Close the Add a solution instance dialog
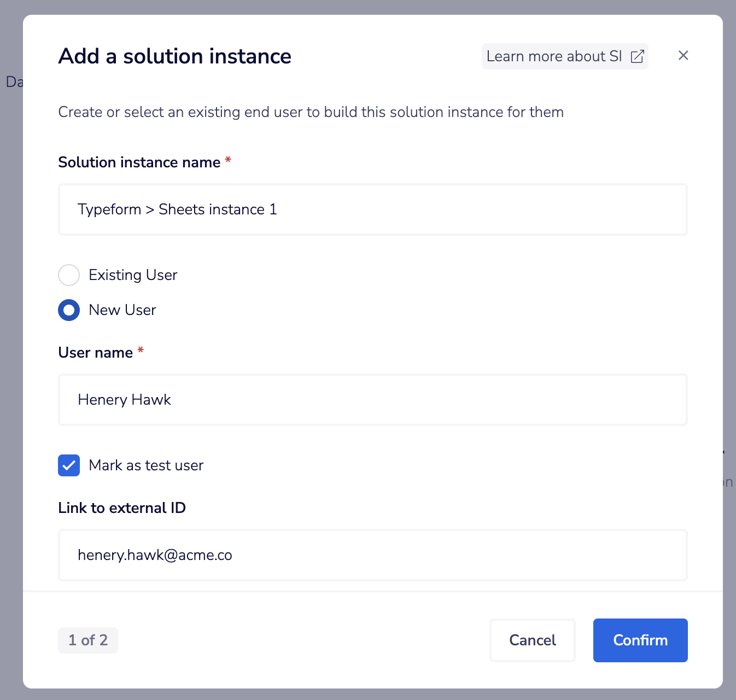 coord(683,55)
